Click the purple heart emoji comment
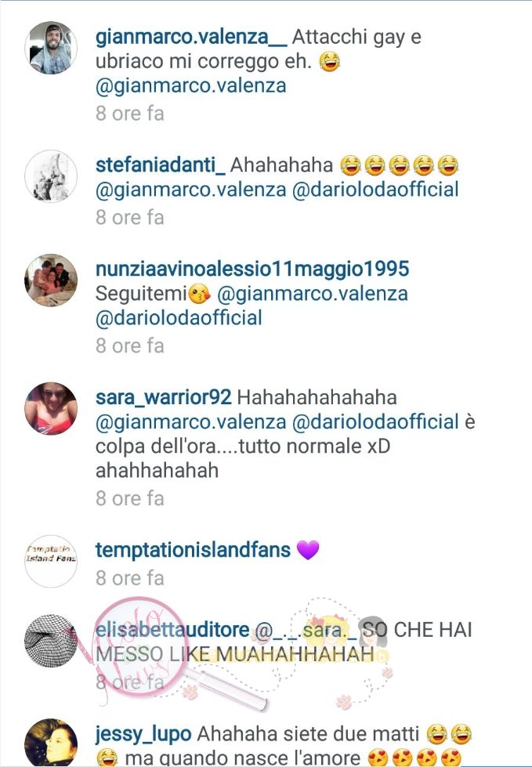Viewport: 532px width, 767px height. (x=308, y=550)
